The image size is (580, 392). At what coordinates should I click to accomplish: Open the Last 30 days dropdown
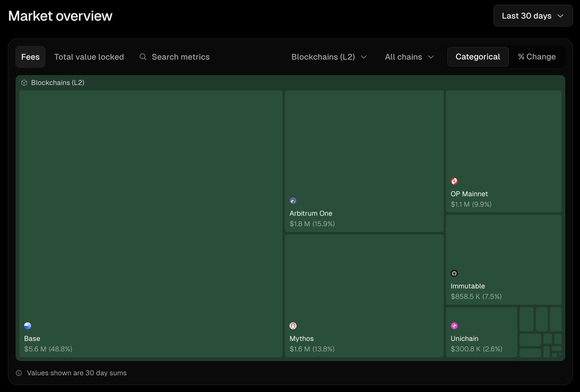coord(533,16)
